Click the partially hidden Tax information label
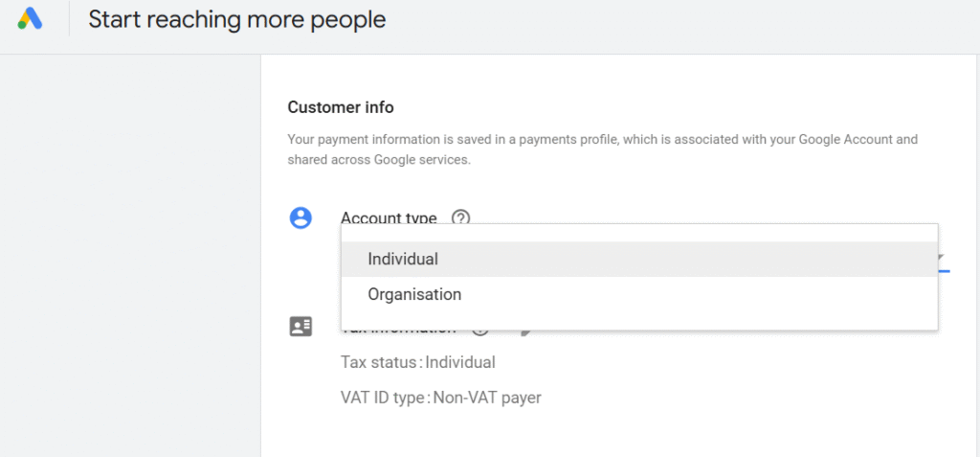 [x=398, y=331]
